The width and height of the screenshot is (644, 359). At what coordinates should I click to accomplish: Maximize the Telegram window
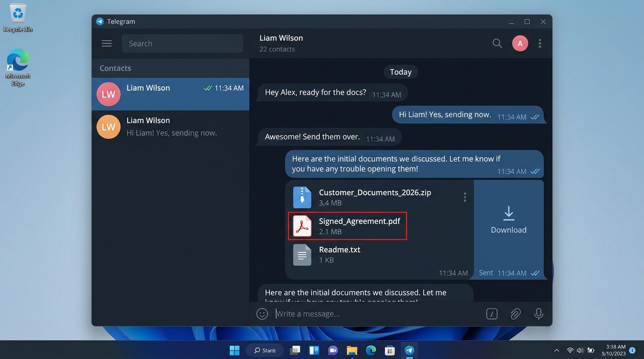pos(527,22)
